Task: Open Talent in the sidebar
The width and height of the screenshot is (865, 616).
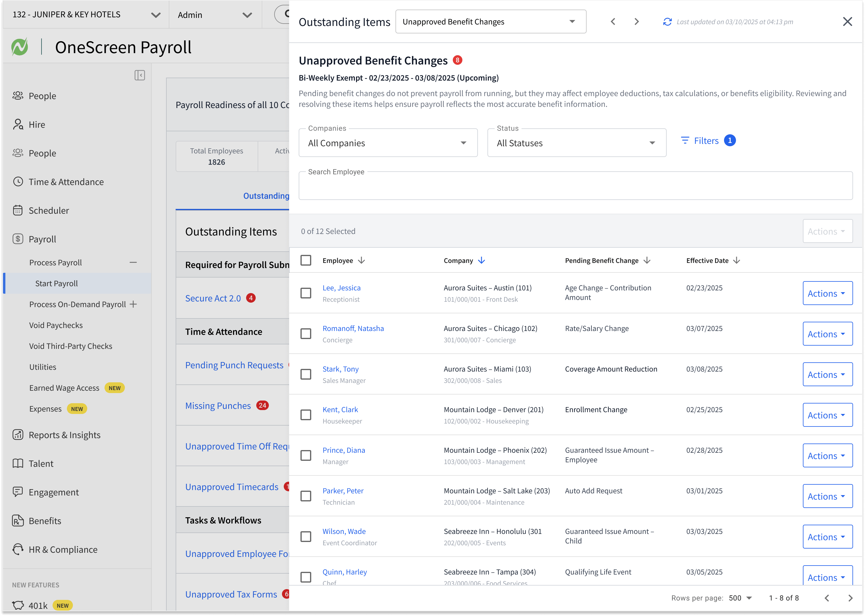Action: click(x=41, y=463)
